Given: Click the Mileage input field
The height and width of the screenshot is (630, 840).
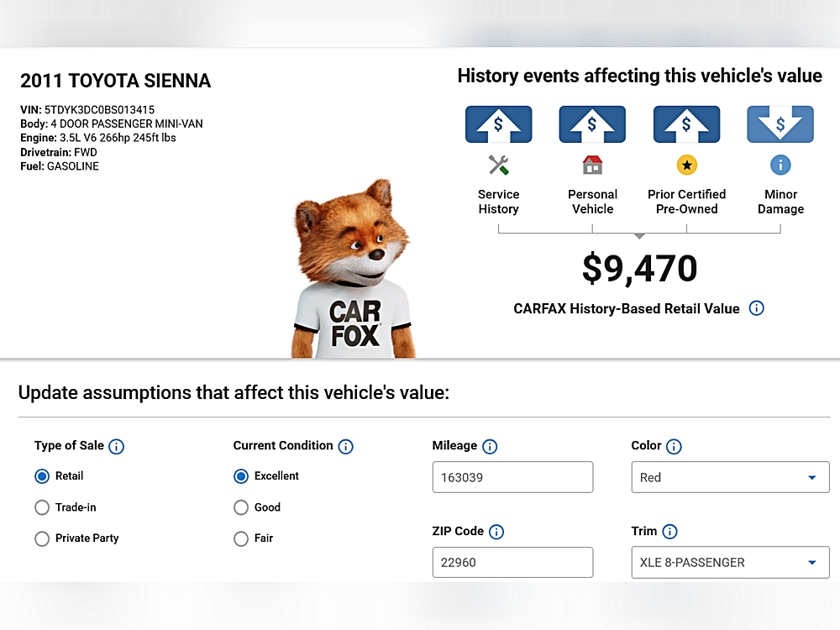Looking at the screenshot, I should point(512,477).
